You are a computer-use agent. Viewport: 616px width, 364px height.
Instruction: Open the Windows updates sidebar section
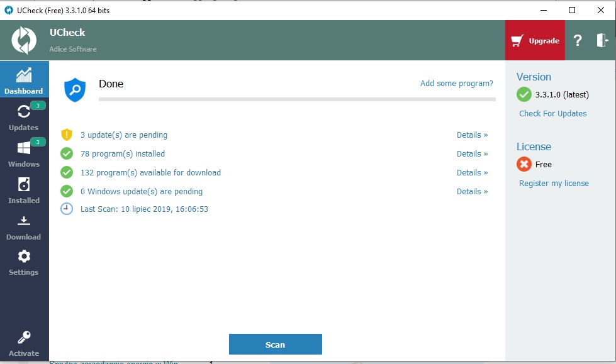(x=24, y=153)
